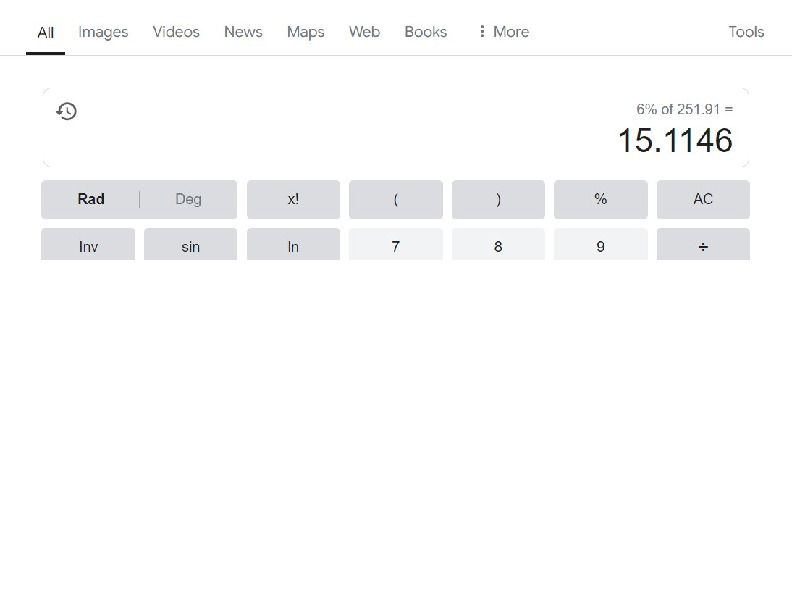Image resolution: width=792 pixels, height=612 pixels.
Task: Clear the calculator with AC
Action: [703, 199]
